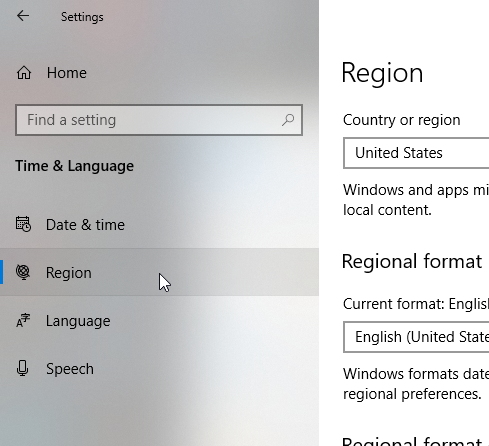
Task: Click the back arrow in Settings
Action: (23, 16)
